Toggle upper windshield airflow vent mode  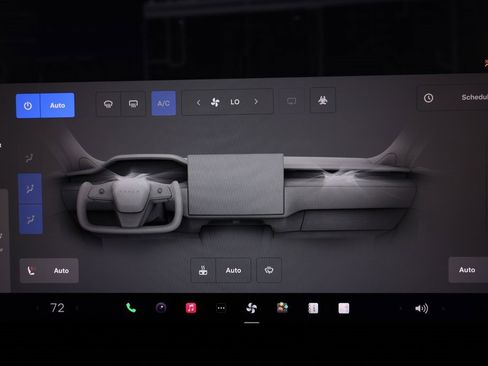pos(30,158)
